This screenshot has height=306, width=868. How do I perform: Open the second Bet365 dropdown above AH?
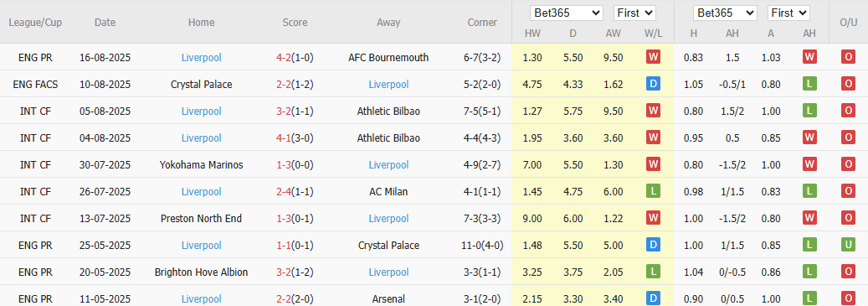725,13
